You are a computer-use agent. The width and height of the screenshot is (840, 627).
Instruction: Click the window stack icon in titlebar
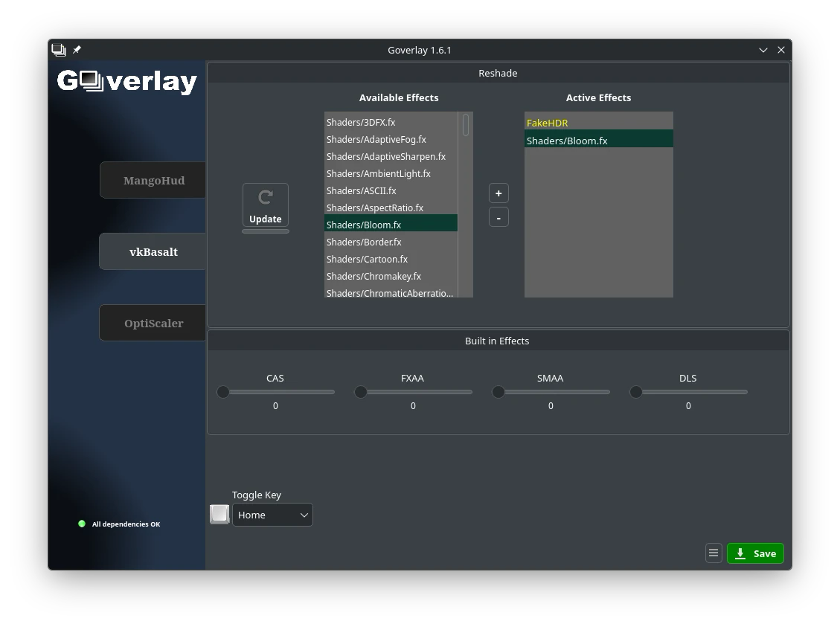[59, 50]
